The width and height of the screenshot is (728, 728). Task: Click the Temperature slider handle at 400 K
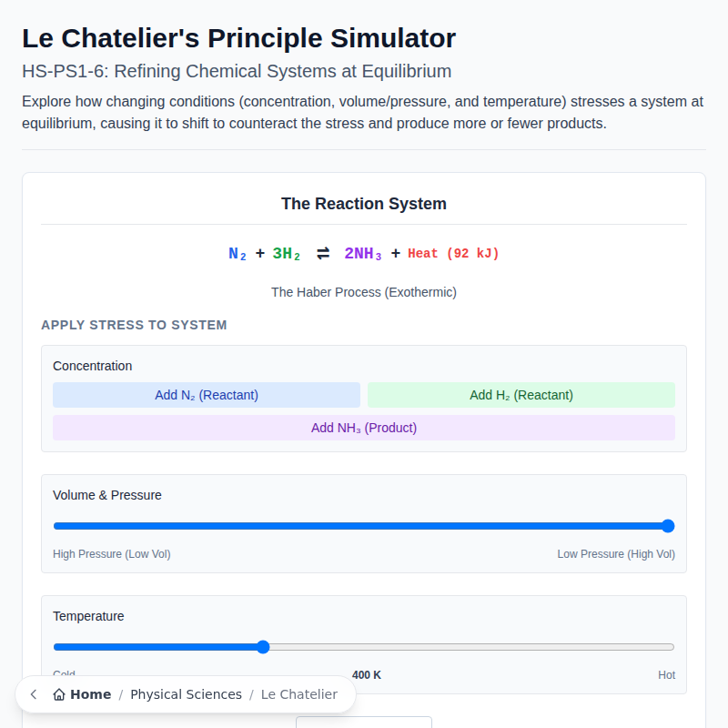pyautogui.click(x=263, y=647)
